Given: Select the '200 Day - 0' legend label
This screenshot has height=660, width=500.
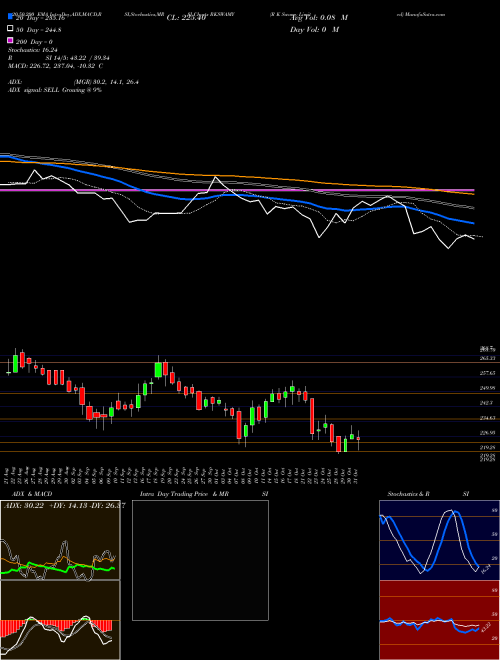Looking at the screenshot, I should pyautogui.click(x=34, y=42).
